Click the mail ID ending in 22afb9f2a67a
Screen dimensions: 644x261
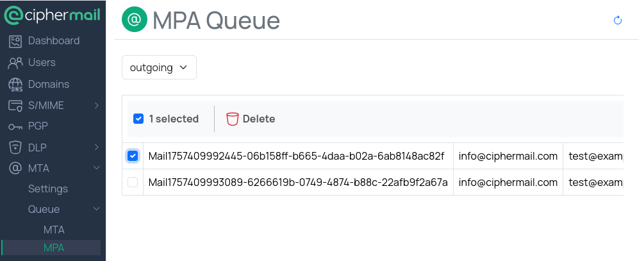298,182
